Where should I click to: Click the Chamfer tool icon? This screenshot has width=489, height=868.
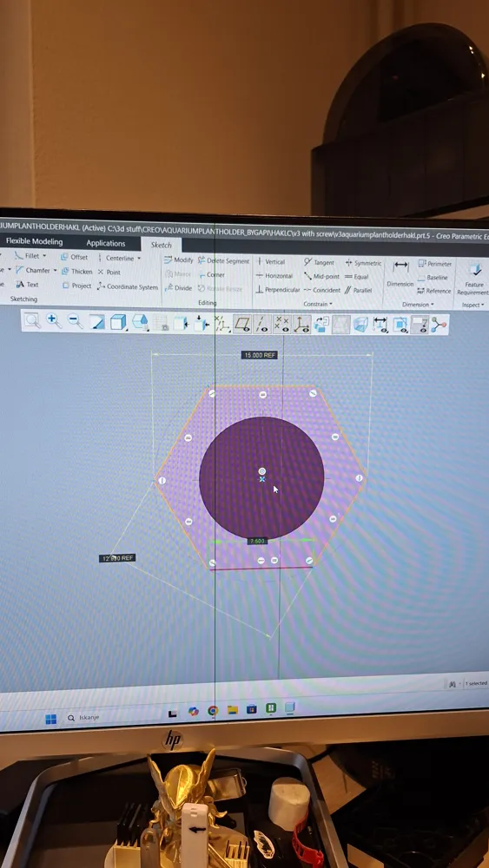click(19, 270)
